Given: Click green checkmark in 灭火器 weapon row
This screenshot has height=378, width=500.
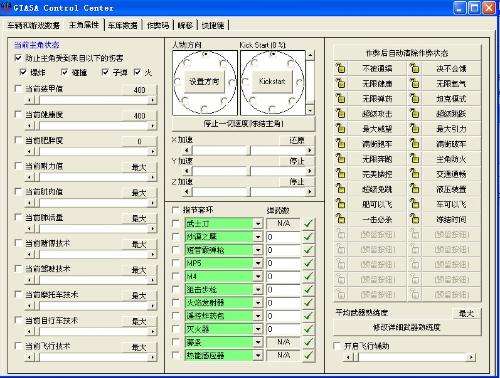Looking at the screenshot, I should point(309,329).
